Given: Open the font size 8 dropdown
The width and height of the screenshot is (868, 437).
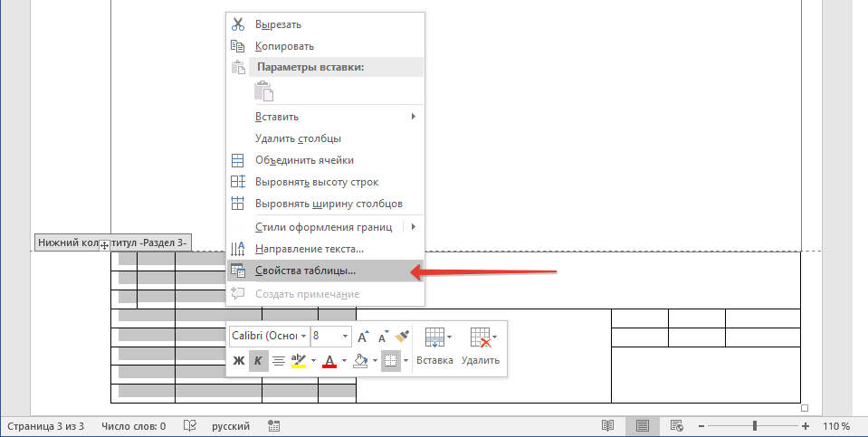Looking at the screenshot, I should point(345,336).
